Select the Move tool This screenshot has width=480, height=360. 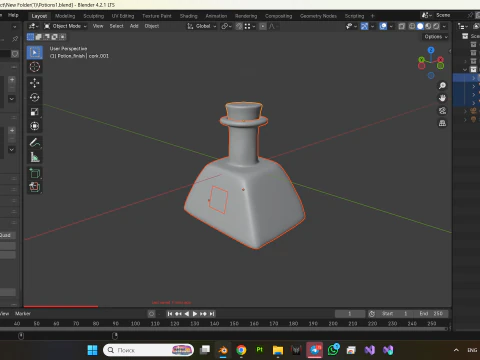35,83
